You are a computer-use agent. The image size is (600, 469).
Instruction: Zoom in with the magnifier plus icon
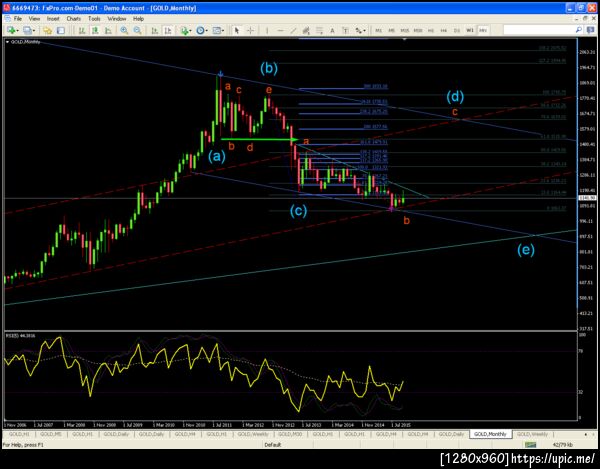click(x=124, y=30)
